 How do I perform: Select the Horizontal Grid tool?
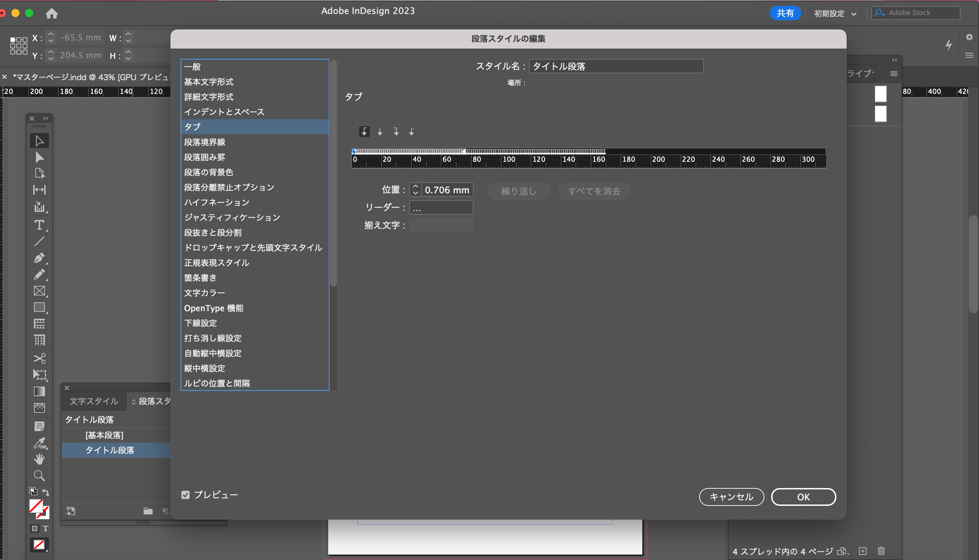39,324
